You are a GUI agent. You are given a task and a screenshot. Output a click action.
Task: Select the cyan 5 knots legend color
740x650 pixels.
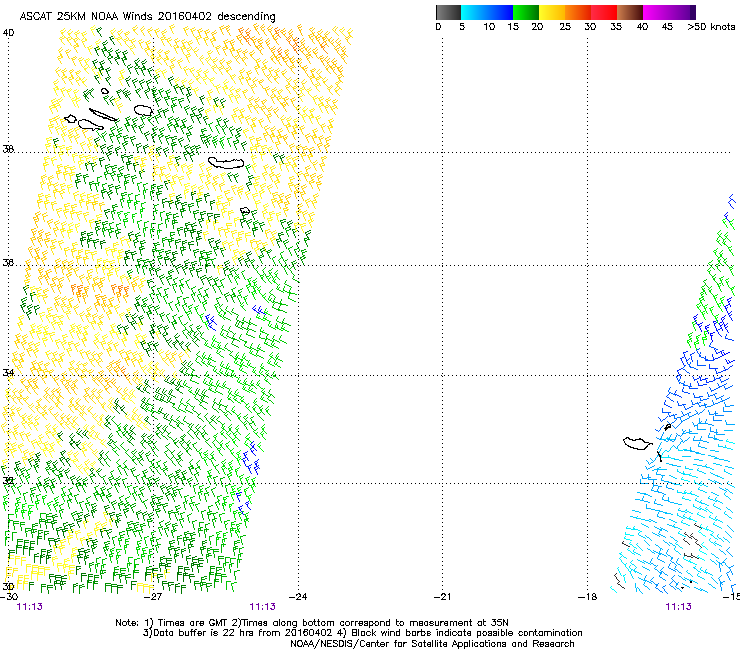pyautogui.click(x=474, y=12)
